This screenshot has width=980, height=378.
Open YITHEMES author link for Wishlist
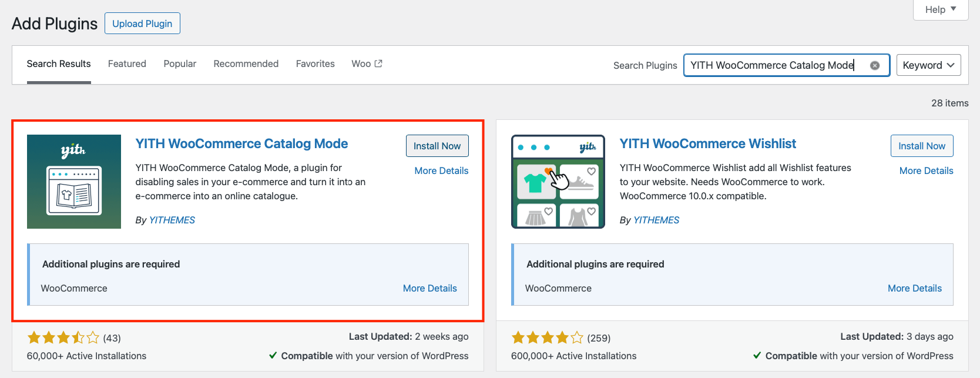pos(656,220)
